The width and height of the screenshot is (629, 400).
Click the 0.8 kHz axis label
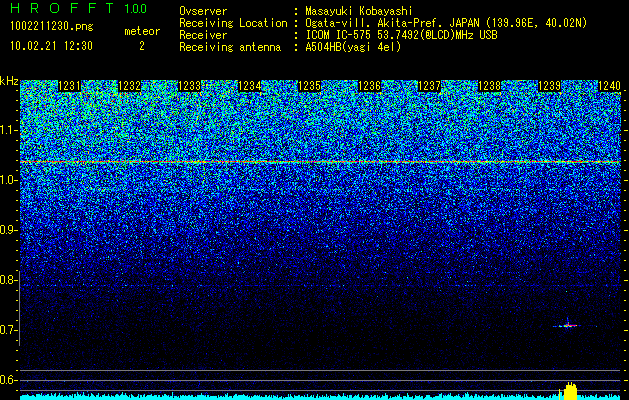pos(9,280)
